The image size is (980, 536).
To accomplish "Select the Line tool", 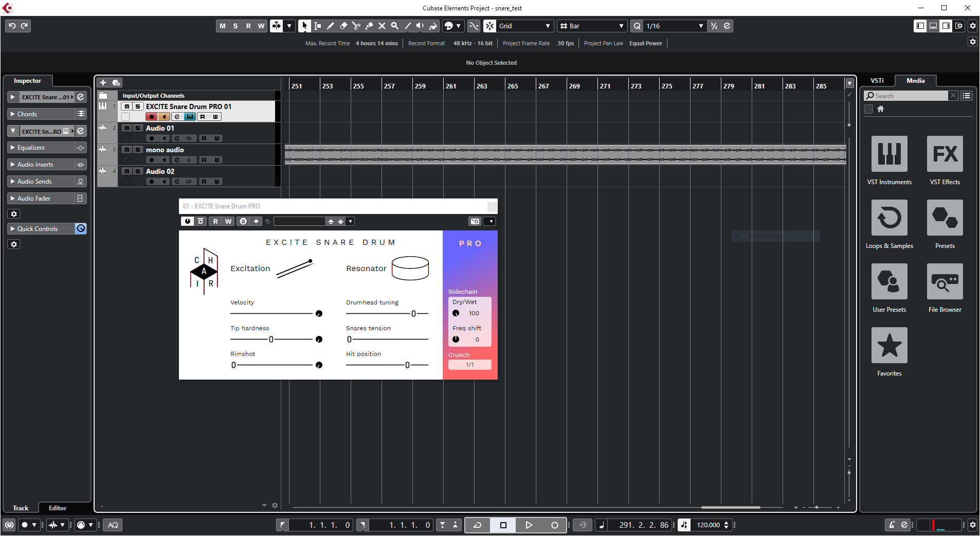I will click(407, 26).
